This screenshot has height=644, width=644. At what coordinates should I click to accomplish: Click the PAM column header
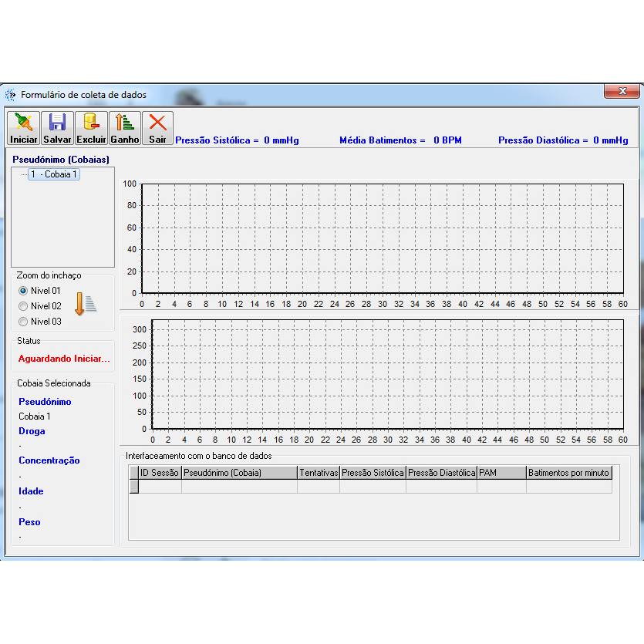tap(501, 473)
